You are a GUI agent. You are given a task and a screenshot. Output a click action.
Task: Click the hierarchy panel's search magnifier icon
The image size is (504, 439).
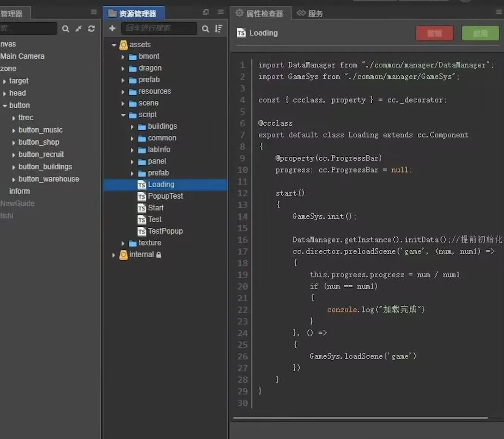coord(65,29)
